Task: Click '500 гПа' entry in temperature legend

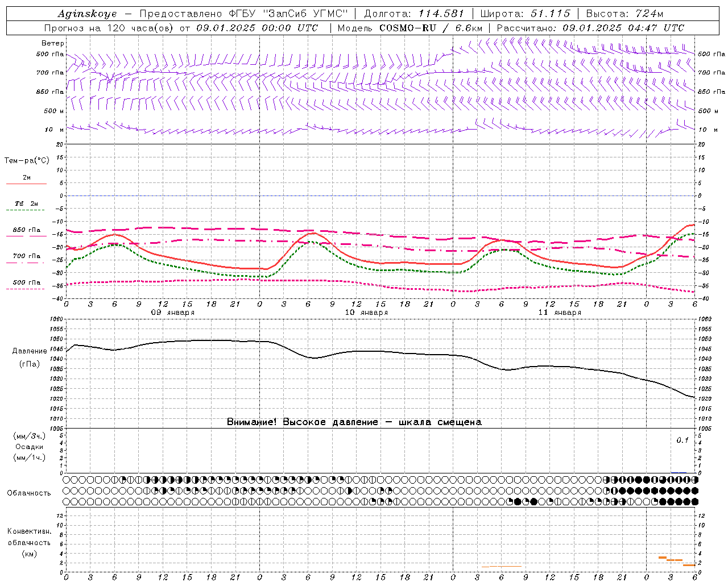Action: coord(27,282)
